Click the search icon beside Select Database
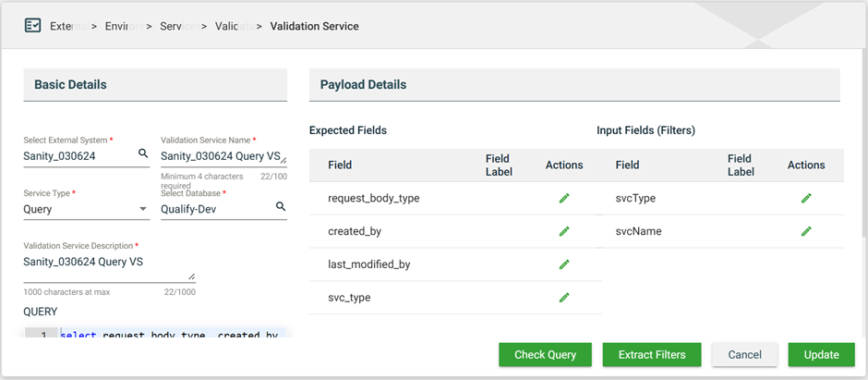The height and width of the screenshot is (380, 868). tap(281, 207)
